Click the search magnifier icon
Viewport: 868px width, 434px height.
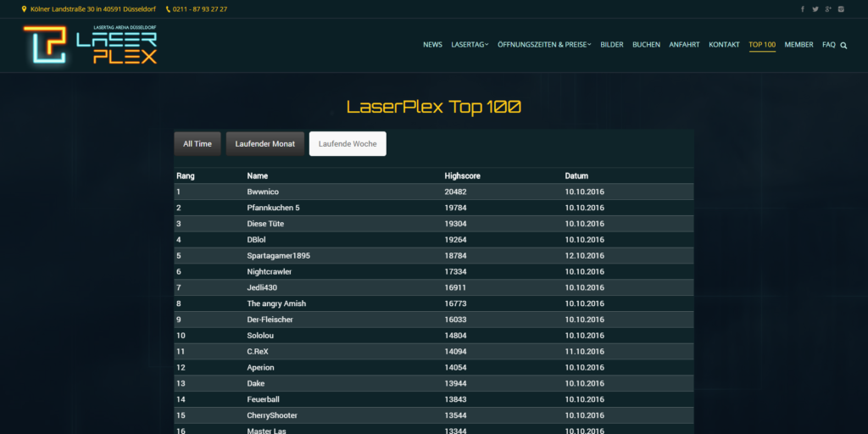pos(843,45)
